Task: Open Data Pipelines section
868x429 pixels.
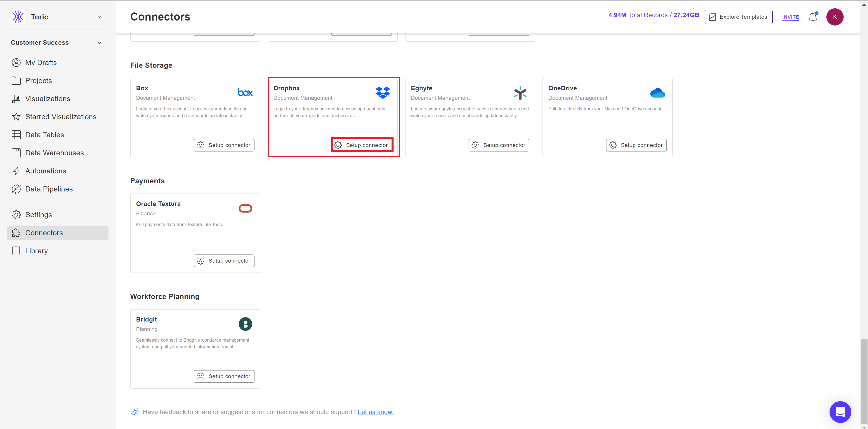Action: pos(58,189)
